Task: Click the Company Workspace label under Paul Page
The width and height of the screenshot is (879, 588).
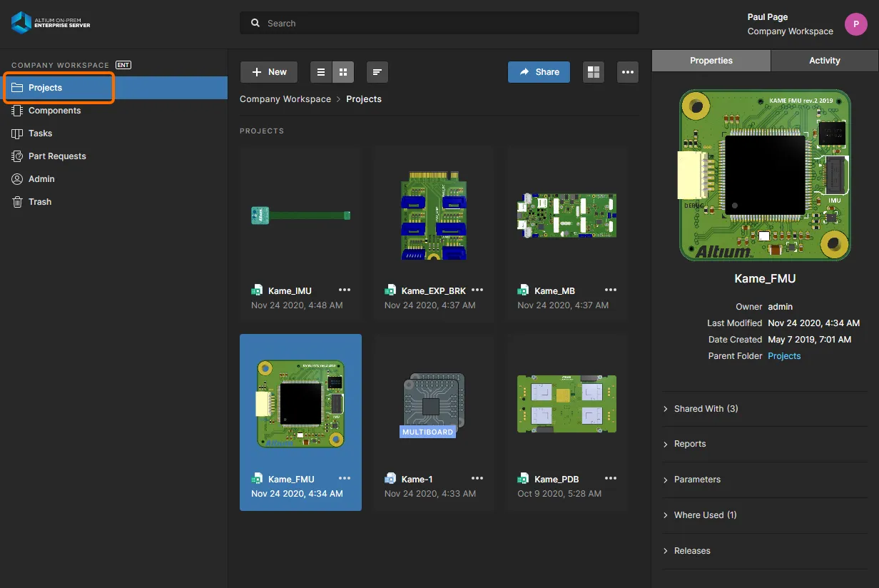Action: pyautogui.click(x=790, y=31)
